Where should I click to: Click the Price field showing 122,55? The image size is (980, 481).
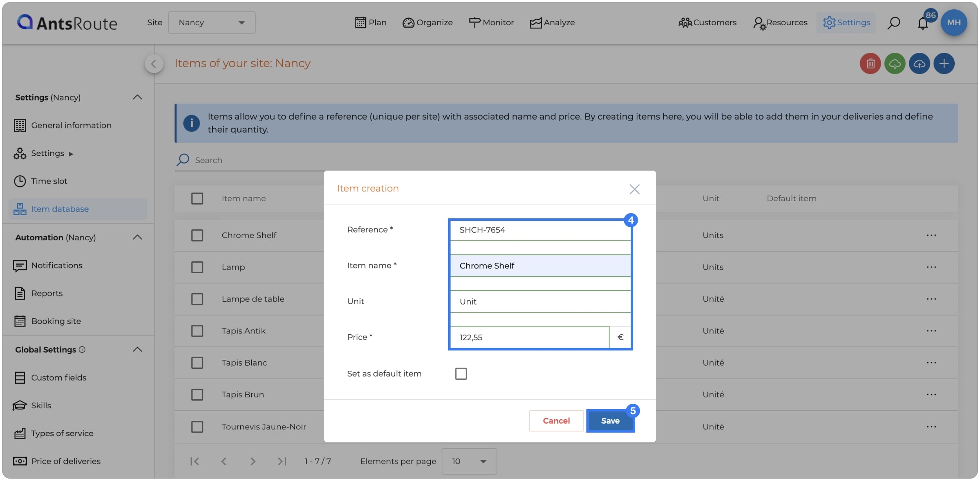(x=529, y=337)
